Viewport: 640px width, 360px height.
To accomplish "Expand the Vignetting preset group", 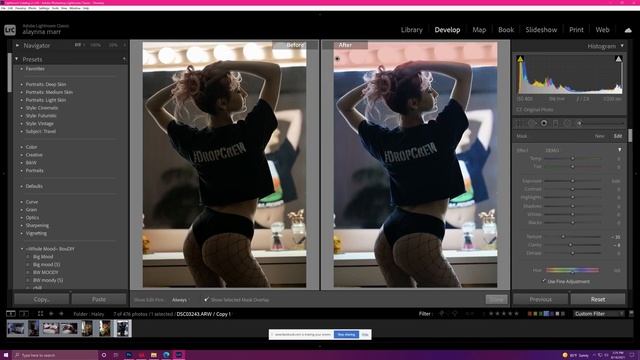I will point(22,233).
